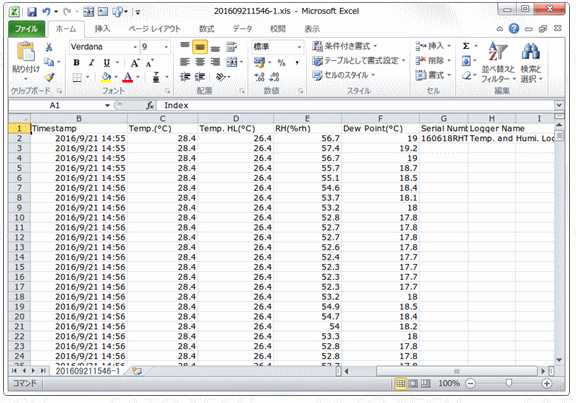The height and width of the screenshot is (403, 576).
Task: Click the insert new worksheet tab icon
Action: [137, 371]
